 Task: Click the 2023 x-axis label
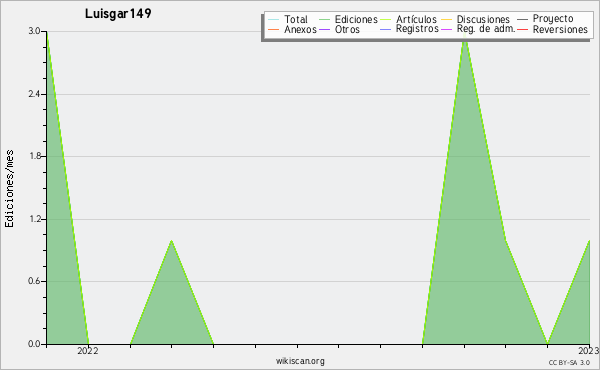pos(589,351)
